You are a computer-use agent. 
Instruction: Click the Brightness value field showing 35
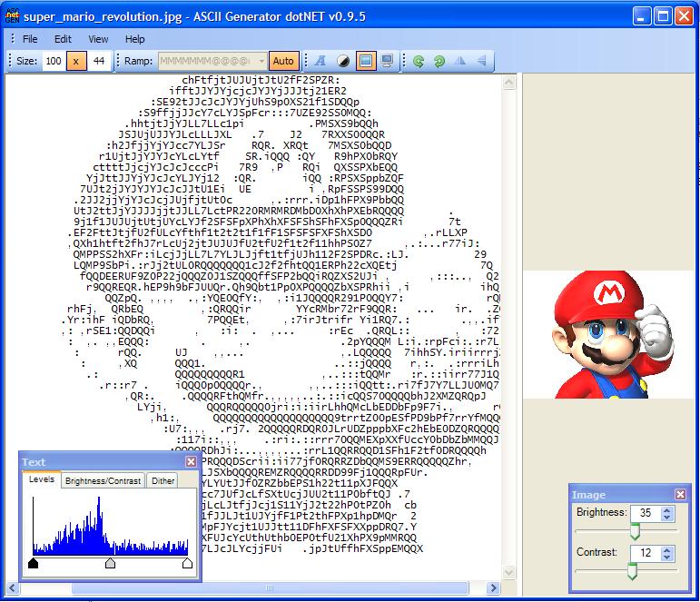(646, 513)
